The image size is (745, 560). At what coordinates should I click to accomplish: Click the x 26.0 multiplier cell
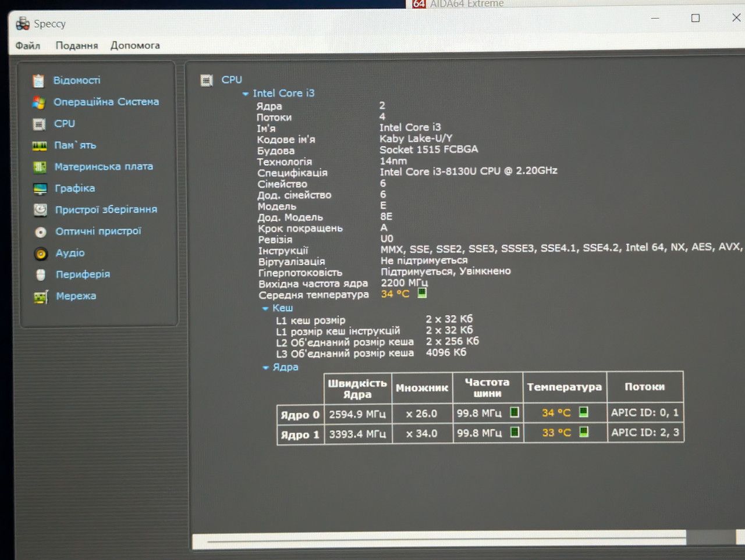pos(422,413)
